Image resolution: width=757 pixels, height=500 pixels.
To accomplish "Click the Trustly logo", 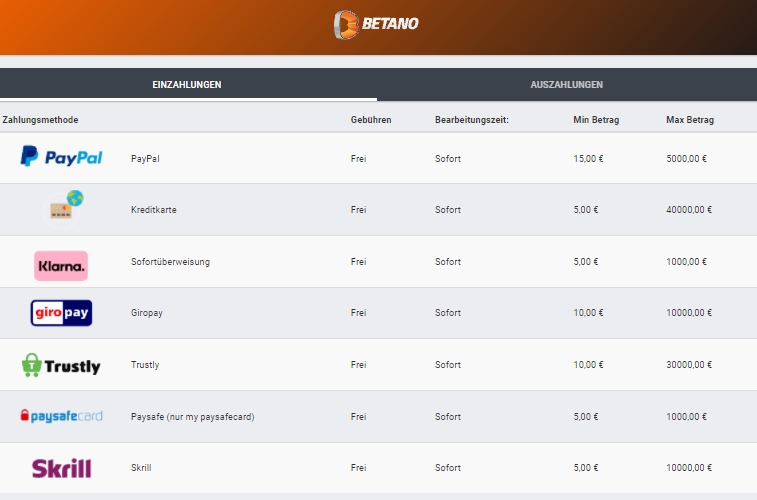I will pyautogui.click(x=61, y=365).
